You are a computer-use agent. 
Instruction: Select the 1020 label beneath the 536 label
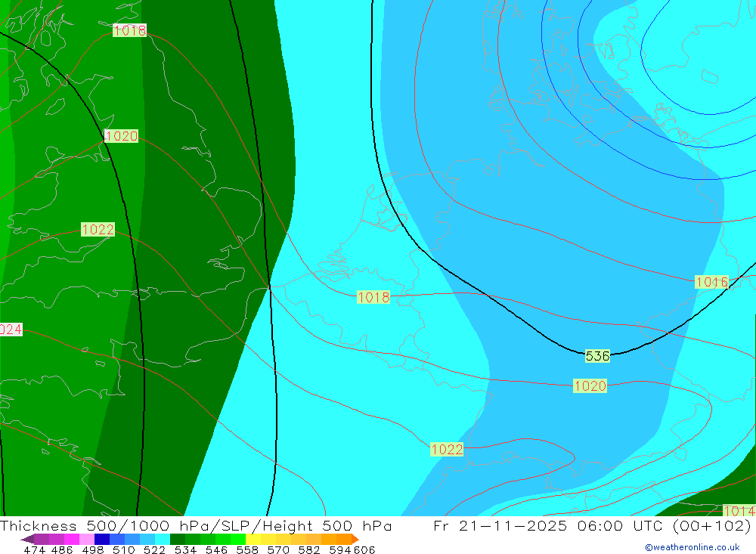tap(590, 385)
